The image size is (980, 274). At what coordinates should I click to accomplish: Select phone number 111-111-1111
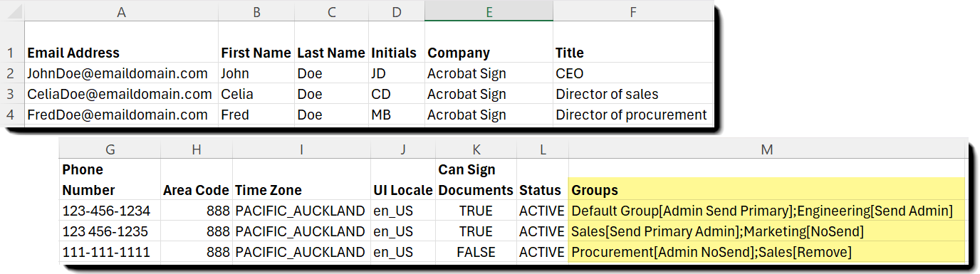click(x=110, y=252)
